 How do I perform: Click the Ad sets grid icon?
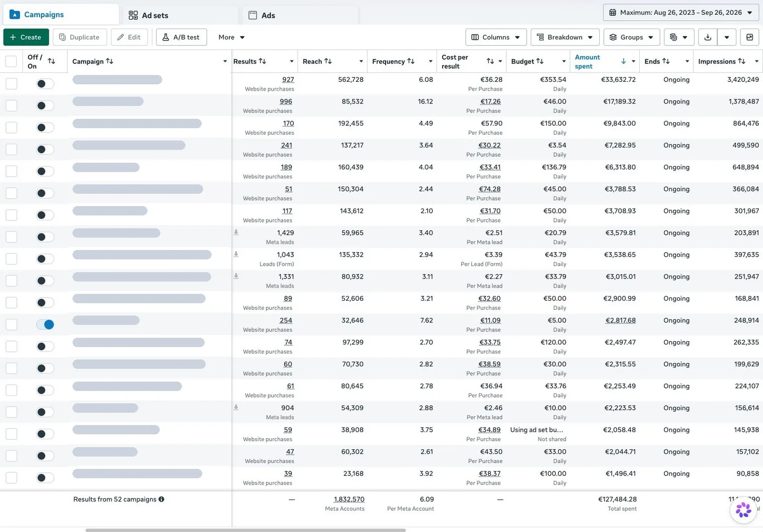[x=133, y=15]
